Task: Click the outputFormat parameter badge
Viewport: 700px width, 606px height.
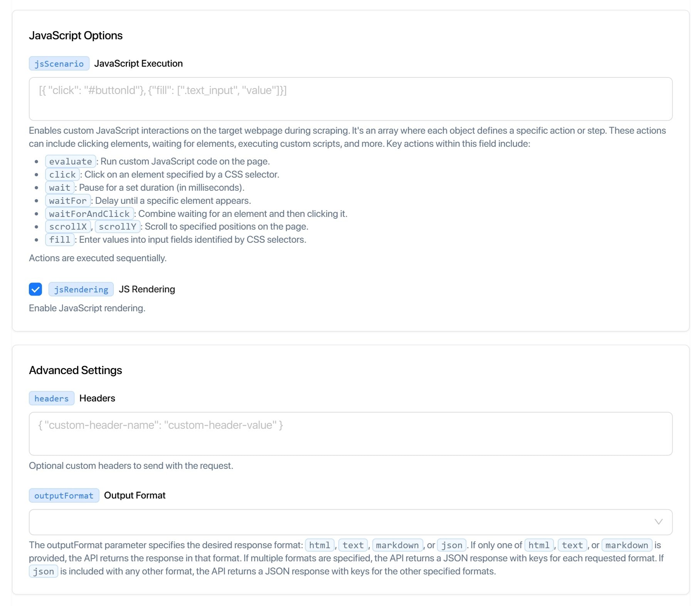Action: [64, 495]
